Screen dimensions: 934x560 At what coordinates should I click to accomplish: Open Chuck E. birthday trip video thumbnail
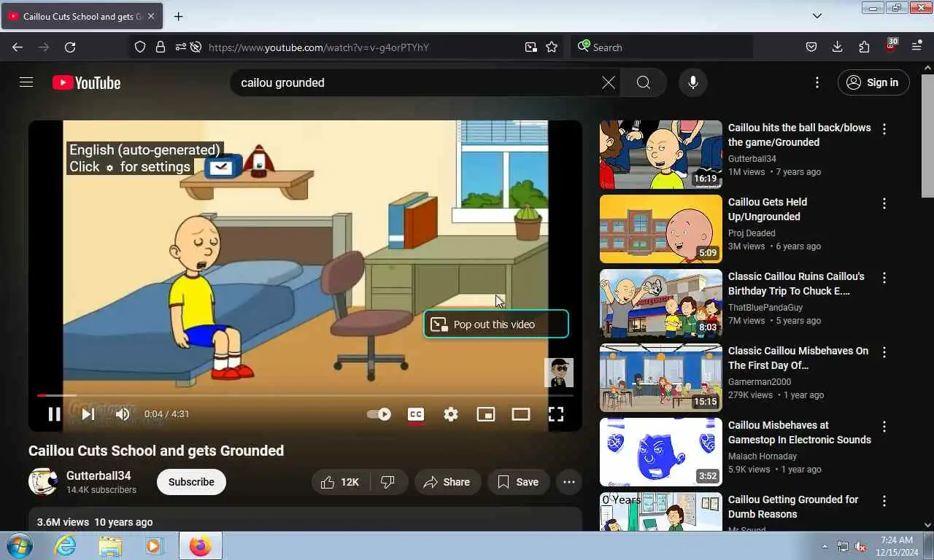[x=661, y=303]
